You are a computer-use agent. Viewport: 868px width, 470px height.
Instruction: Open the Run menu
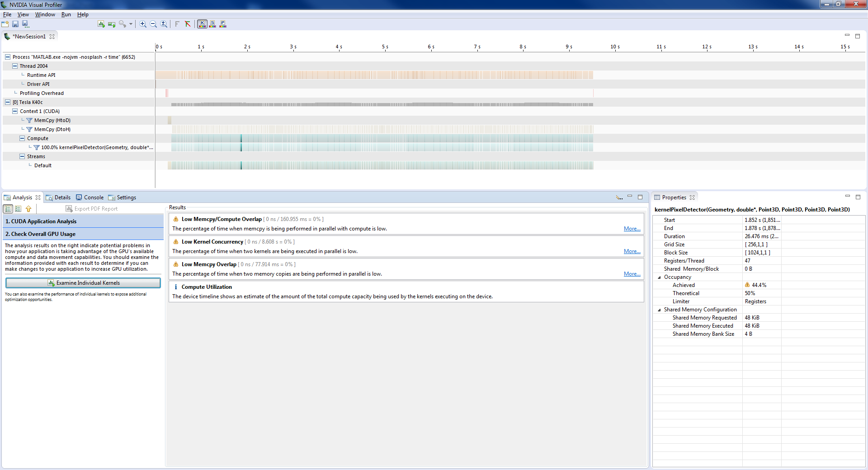coord(66,14)
